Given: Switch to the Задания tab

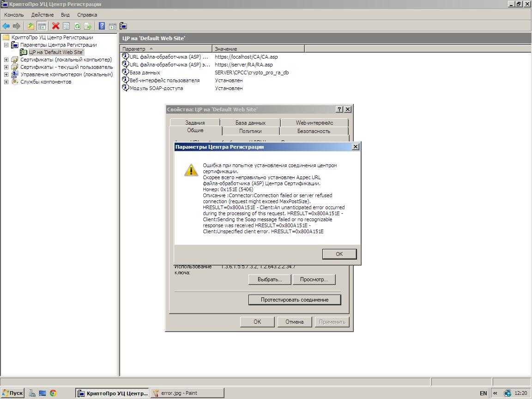Looking at the screenshot, I should point(195,122).
